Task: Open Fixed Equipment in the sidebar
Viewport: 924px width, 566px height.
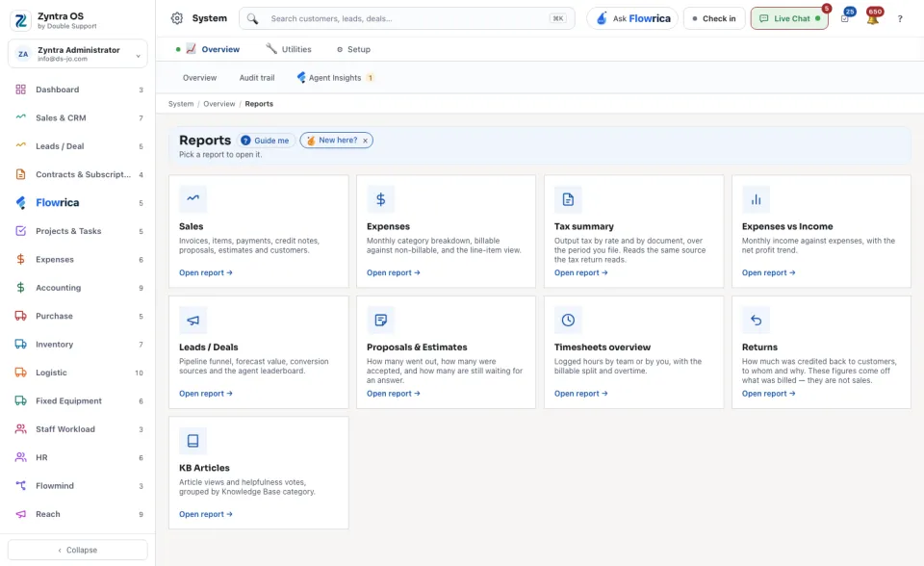Action: coord(78,400)
